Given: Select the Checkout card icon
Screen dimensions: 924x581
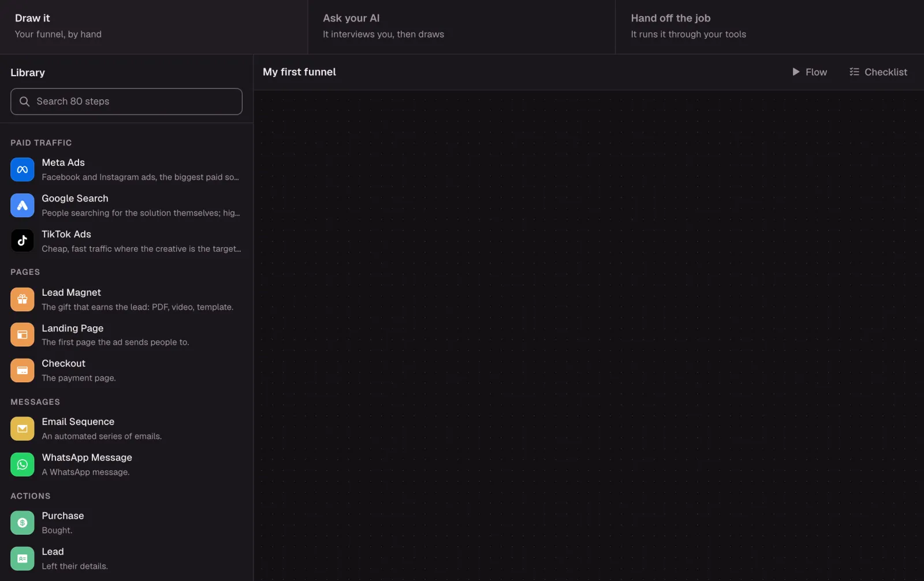Looking at the screenshot, I should click(x=22, y=371).
